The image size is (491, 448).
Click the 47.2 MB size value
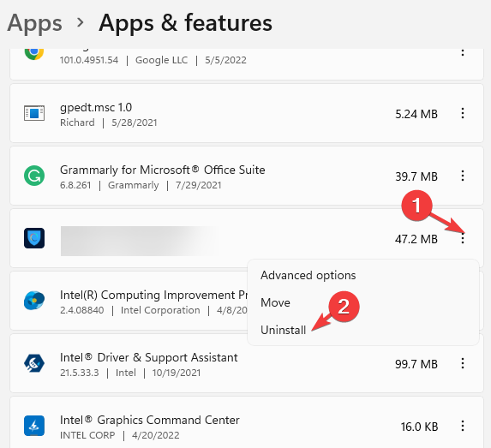point(416,240)
